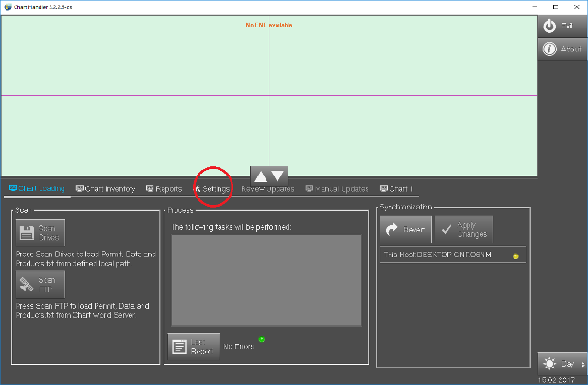Open the Last Report document button
Image resolution: width=588 pixels, height=385 pixels.
[x=194, y=346]
